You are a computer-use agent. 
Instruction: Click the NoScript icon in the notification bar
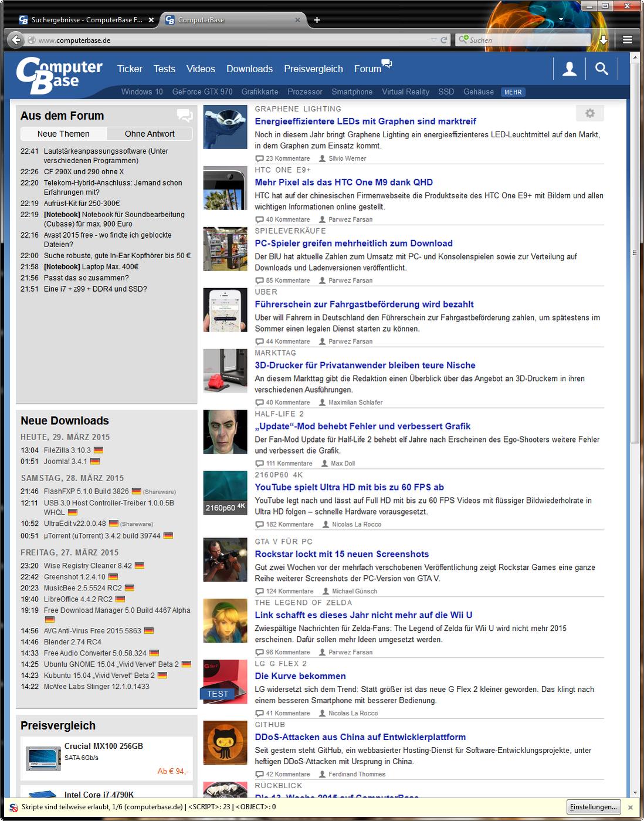13,807
